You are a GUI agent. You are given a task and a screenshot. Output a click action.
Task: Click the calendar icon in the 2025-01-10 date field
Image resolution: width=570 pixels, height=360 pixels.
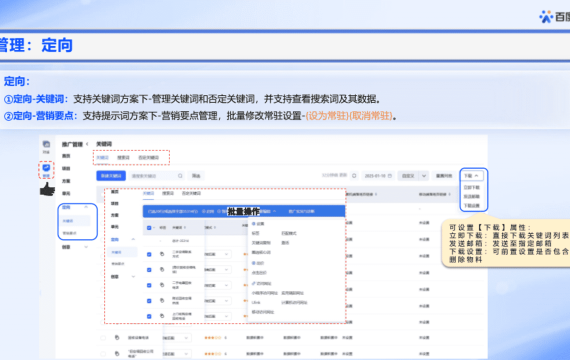(390, 176)
